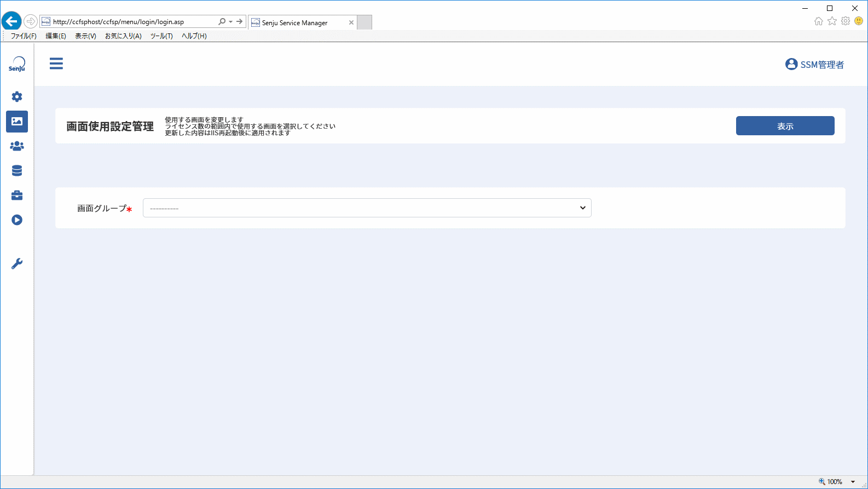868x489 pixels.
Task: Click the address bar search magnifier
Action: click(222, 22)
